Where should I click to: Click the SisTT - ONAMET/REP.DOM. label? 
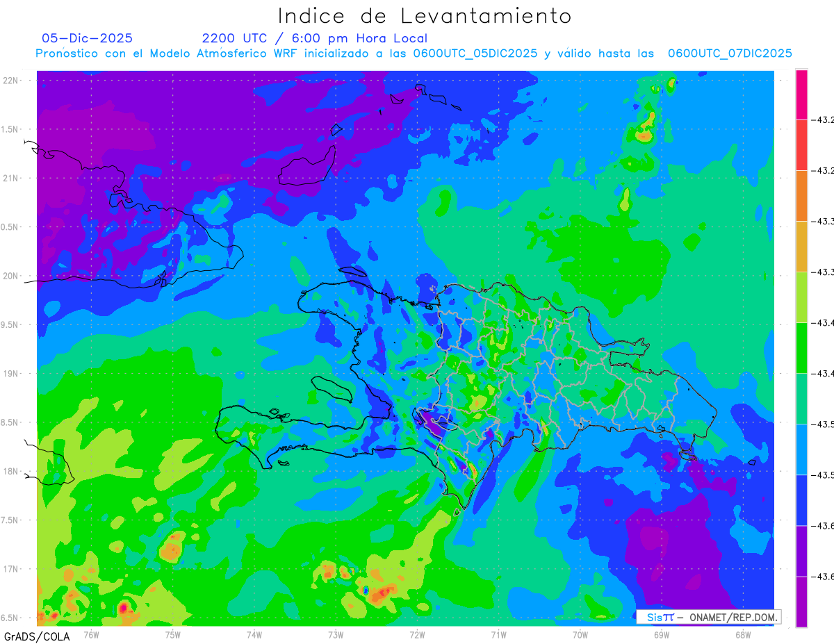(709, 617)
